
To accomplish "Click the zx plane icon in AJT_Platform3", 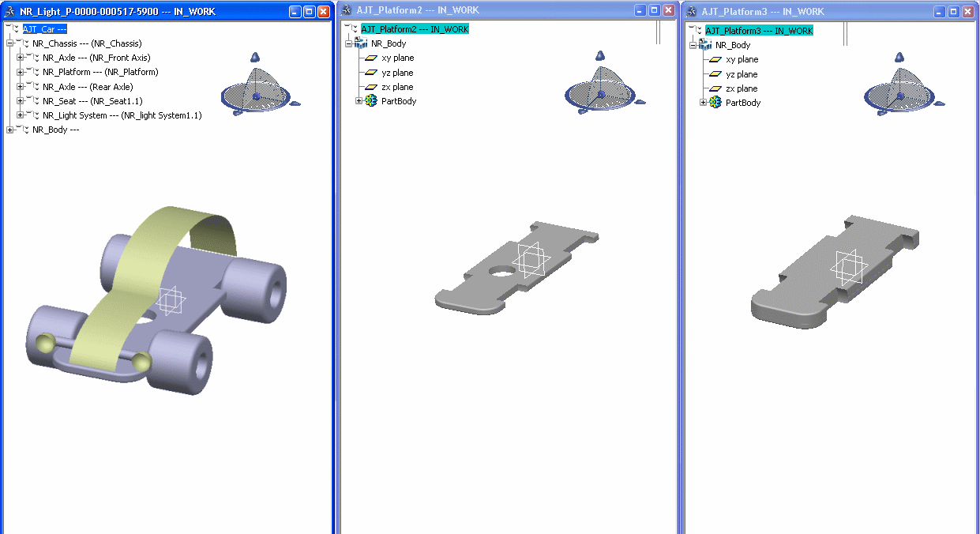I will [x=715, y=88].
